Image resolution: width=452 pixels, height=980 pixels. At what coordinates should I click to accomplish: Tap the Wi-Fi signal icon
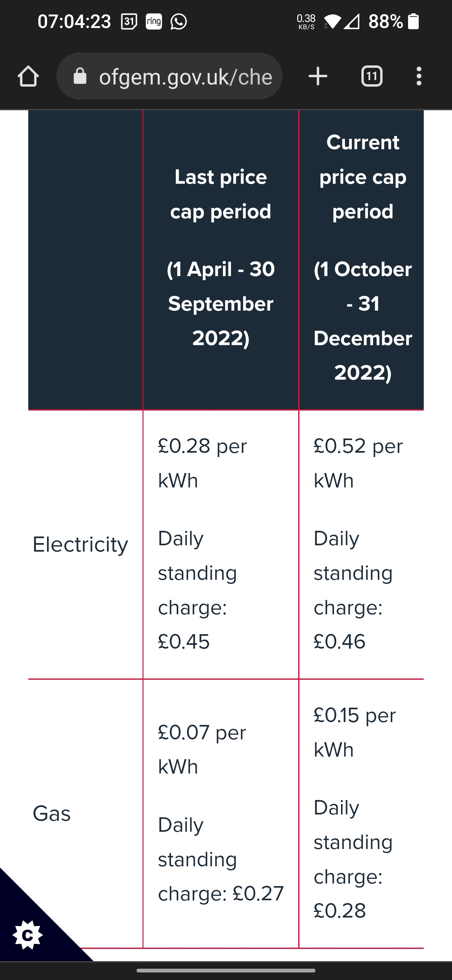pyautogui.click(x=333, y=22)
